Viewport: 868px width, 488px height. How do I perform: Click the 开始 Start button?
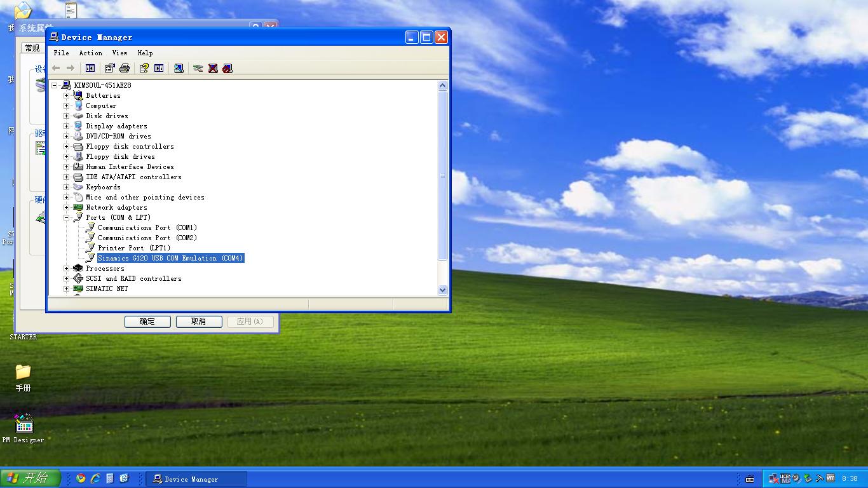(x=31, y=478)
